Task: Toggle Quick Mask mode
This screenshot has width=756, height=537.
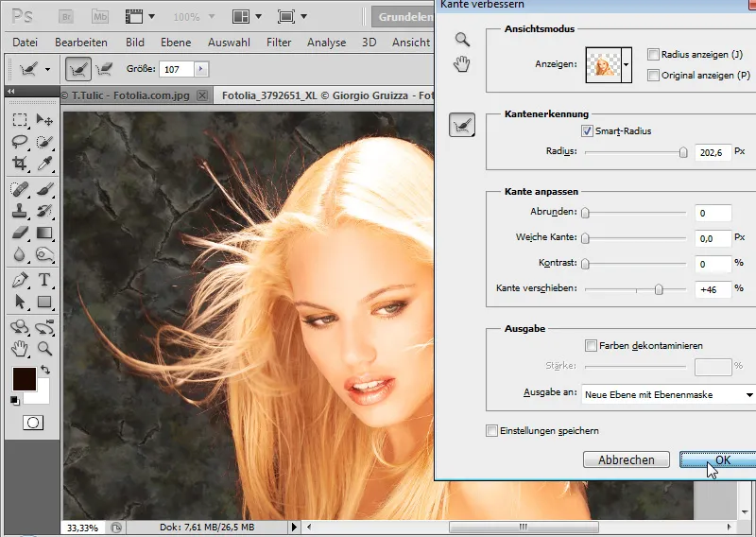Action: click(x=33, y=423)
